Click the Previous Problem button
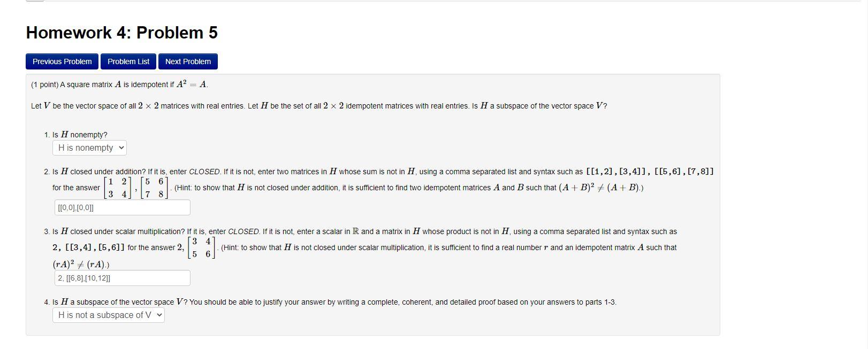The height and width of the screenshot is (349, 868). [61, 61]
